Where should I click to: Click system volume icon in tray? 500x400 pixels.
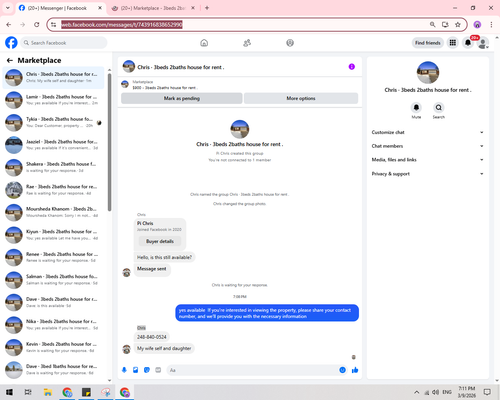(435, 392)
